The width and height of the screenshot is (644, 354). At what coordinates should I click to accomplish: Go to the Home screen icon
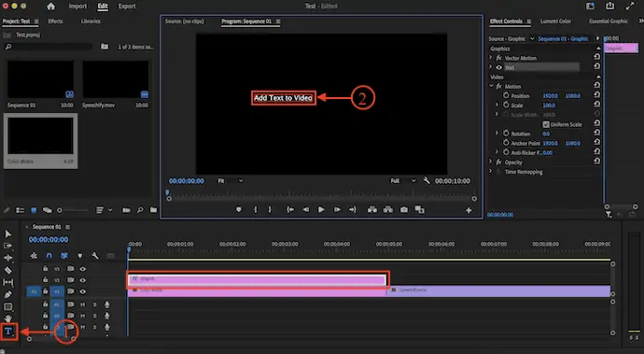(50, 7)
